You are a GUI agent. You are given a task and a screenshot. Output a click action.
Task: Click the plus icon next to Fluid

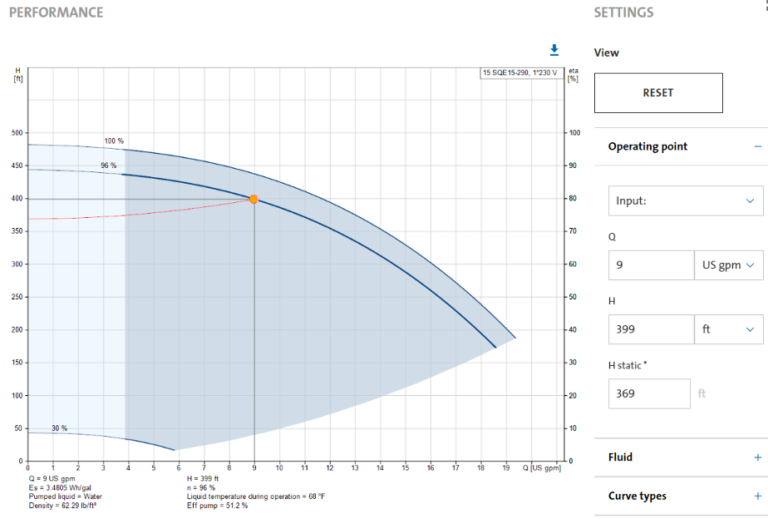coord(755,457)
